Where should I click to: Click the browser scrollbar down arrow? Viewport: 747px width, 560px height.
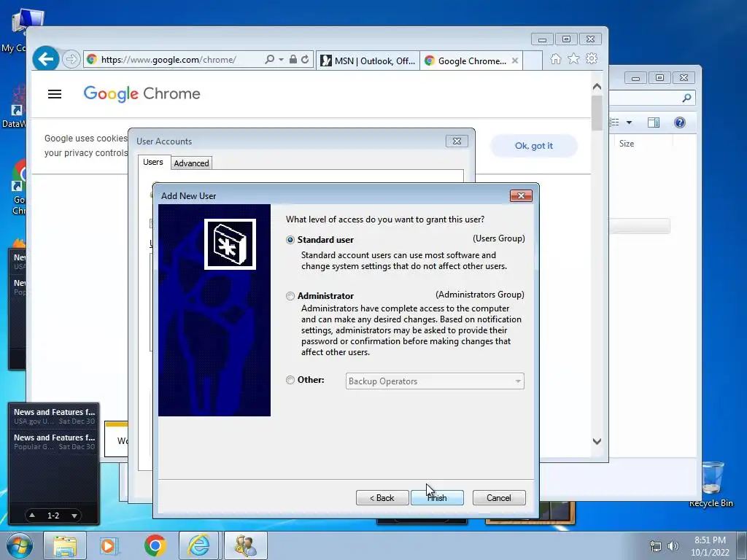(597, 441)
